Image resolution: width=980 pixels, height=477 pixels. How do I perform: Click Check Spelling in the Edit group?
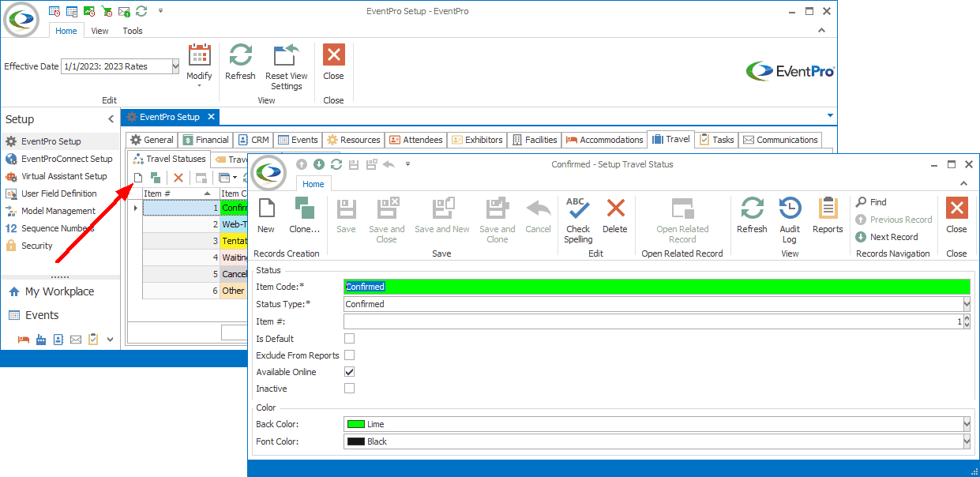[x=578, y=221]
